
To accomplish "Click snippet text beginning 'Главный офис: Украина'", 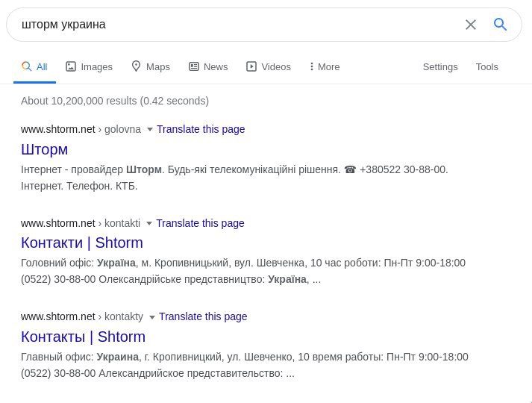I will pyautogui.click(x=244, y=365).
